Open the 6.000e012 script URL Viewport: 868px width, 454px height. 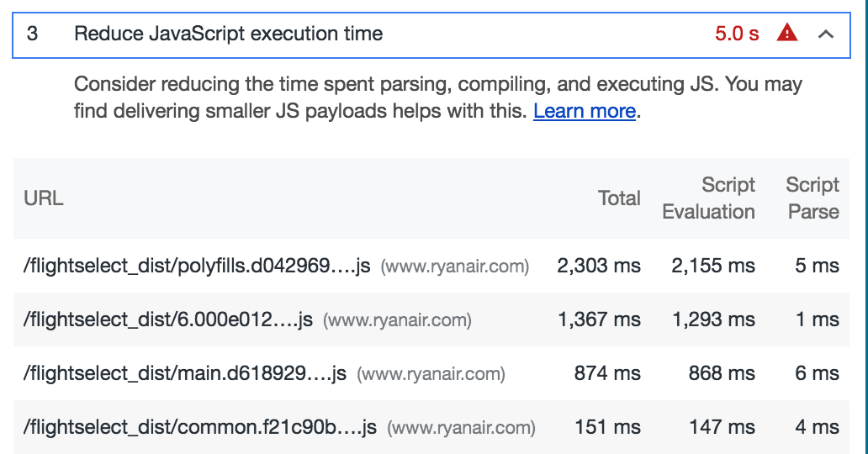[x=168, y=320]
